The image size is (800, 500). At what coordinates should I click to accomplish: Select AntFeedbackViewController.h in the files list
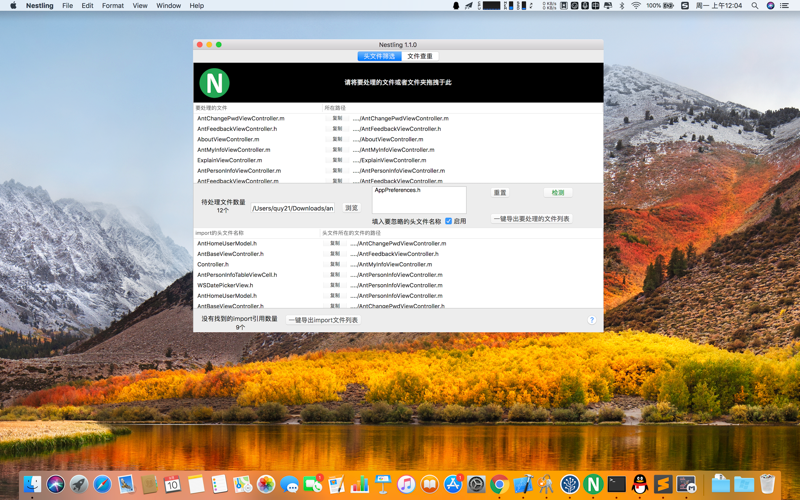tap(237, 129)
